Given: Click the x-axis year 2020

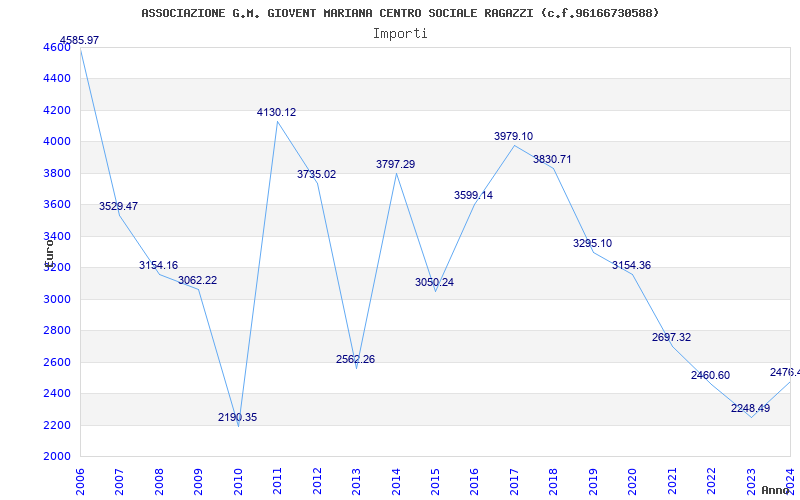Looking at the screenshot, I should coord(633,481).
